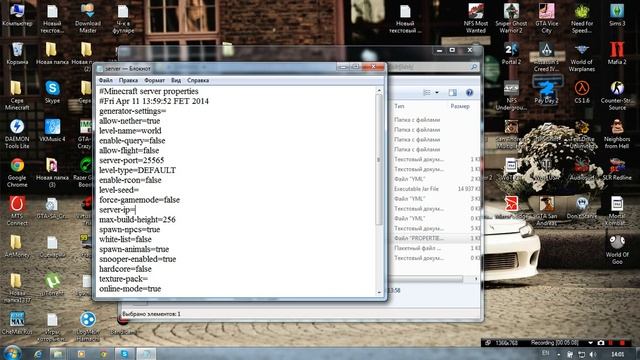Image resolution: width=640 pixels, height=360 pixels.
Task: Select the NFS Underground desktop icon
Action: click(x=511, y=96)
